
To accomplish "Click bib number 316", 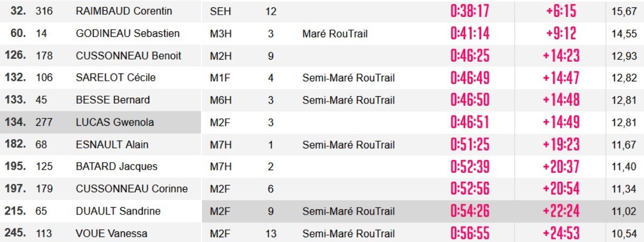I will click(44, 11).
